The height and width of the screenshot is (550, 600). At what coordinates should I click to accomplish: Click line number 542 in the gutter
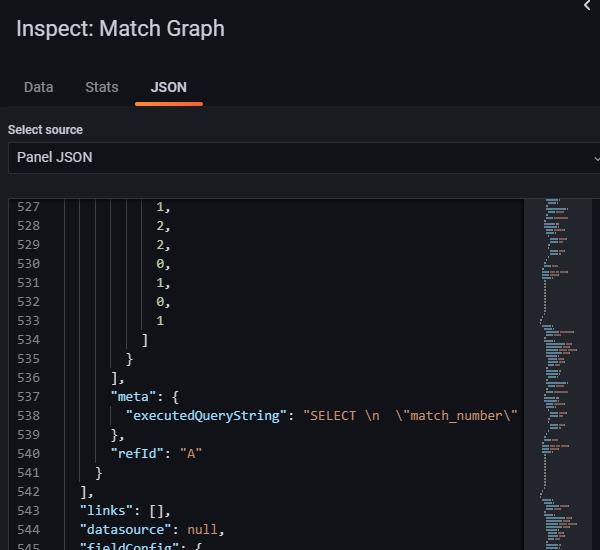28,492
